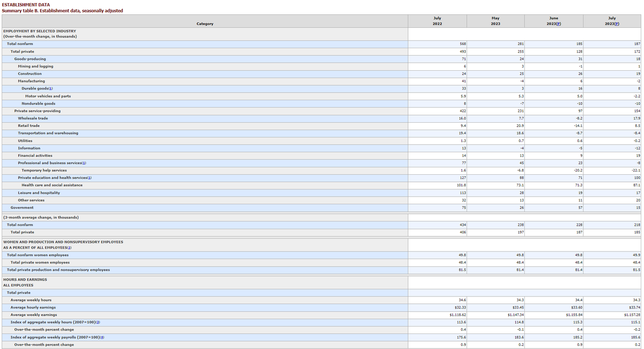
Task: Open footnote (1) link beside Durable goods
Action: [50, 88]
